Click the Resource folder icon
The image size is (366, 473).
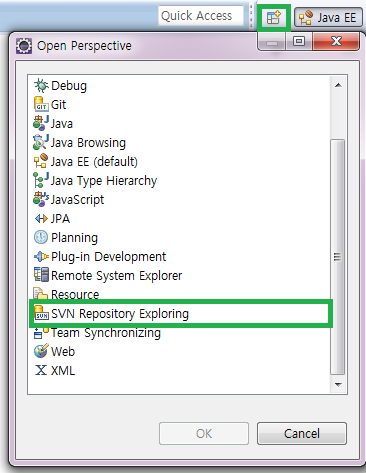click(40, 293)
